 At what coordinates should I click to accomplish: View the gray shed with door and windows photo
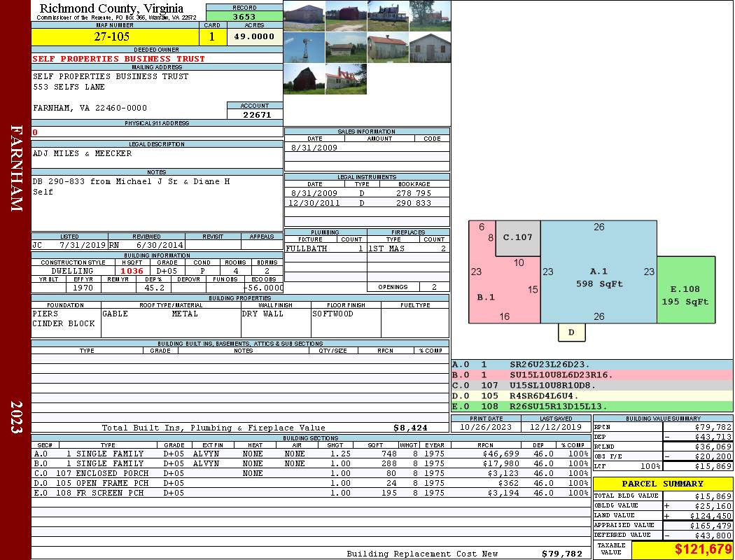(x=430, y=48)
